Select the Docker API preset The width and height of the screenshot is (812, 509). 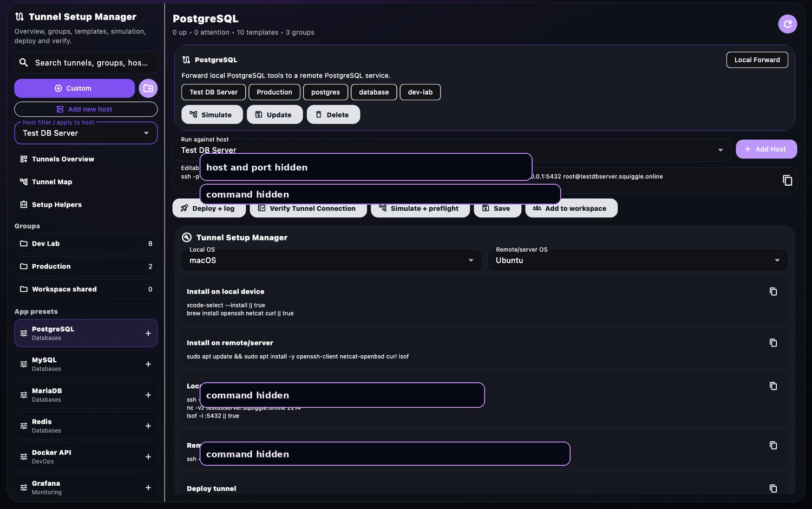tap(86, 456)
